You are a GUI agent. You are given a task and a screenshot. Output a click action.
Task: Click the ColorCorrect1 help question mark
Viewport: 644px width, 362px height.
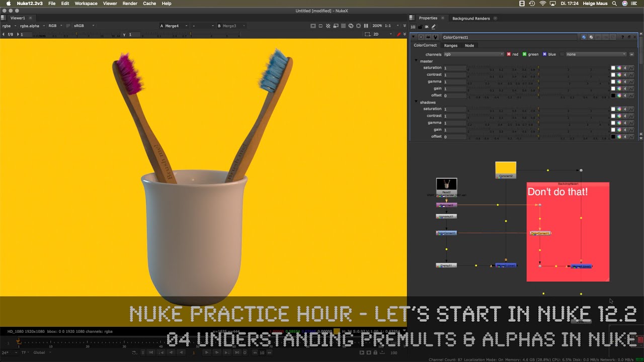click(622, 37)
